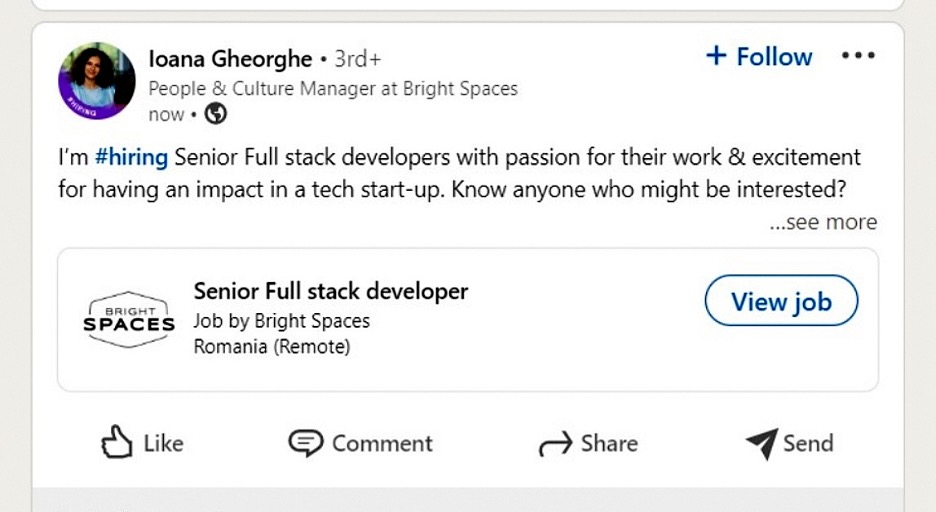This screenshot has width=936, height=512.
Task: Click the 3rd+ connection degree badge
Action: tap(357, 59)
